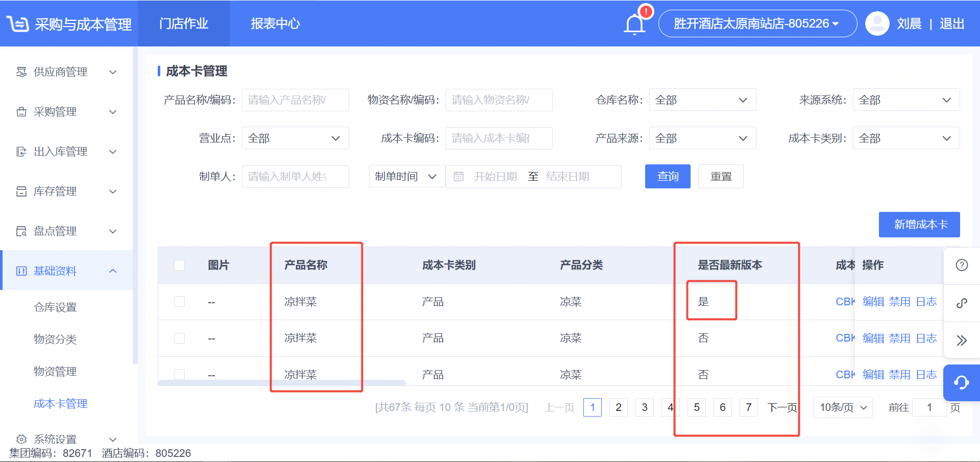Open 物资分类 in sidebar

pos(55,339)
